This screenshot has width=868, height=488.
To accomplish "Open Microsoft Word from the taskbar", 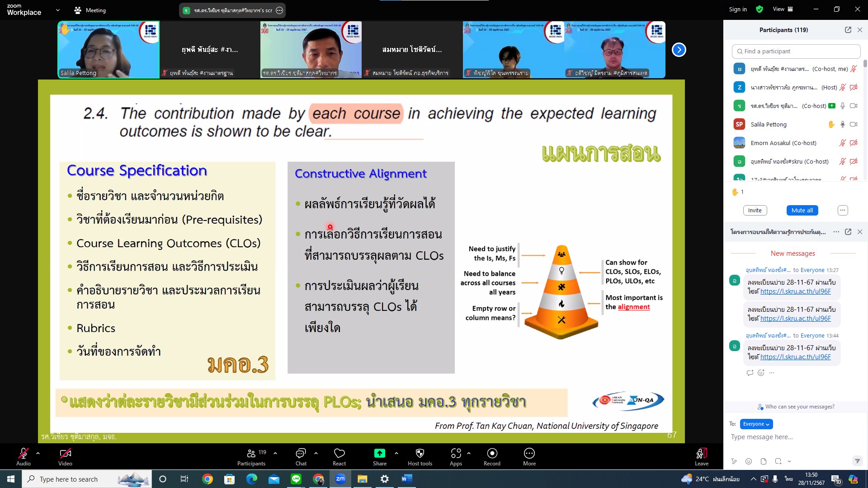I will click(406, 479).
